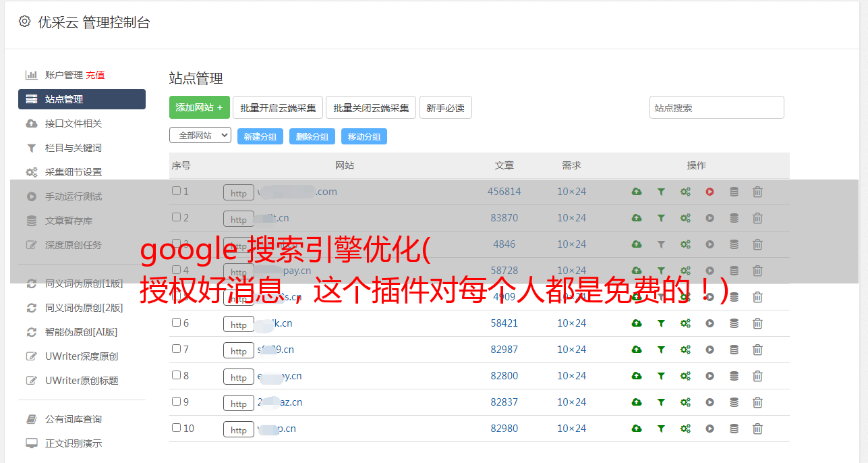Click the trash icon in row 10
Viewport: 868px width, 463px height.
757,429
